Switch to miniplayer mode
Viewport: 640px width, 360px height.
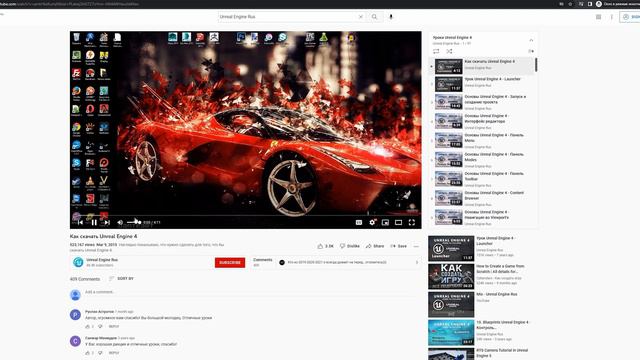(385, 222)
